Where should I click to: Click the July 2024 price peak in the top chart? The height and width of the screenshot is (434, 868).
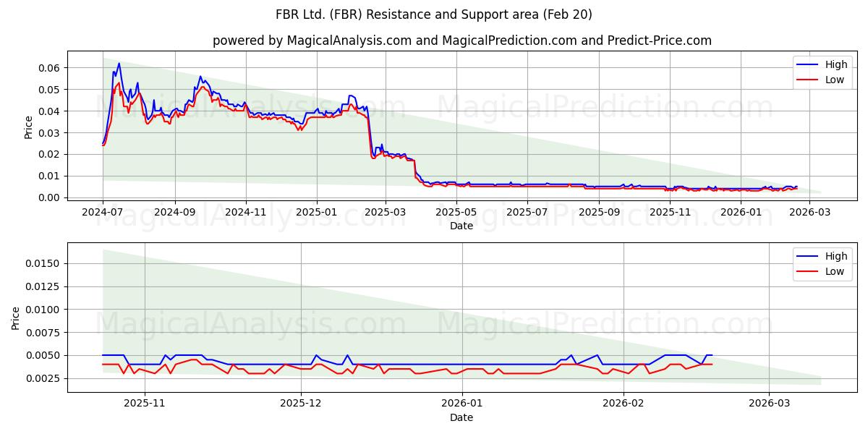point(119,64)
